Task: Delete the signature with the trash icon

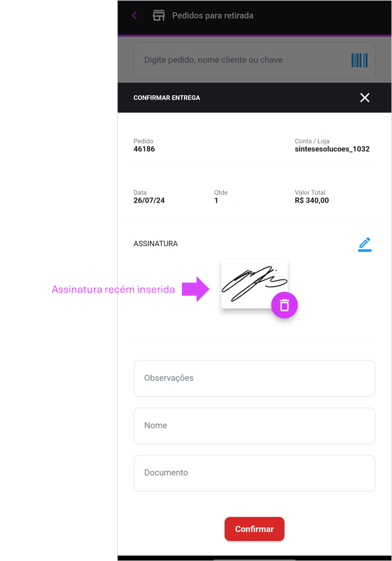Action: click(284, 305)
